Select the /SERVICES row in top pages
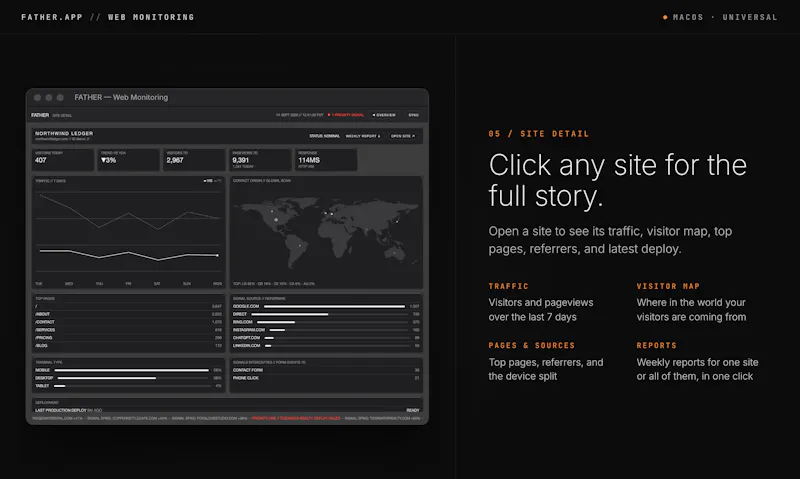This screenshot has height=479, width=800. click(x=128, y=330)
